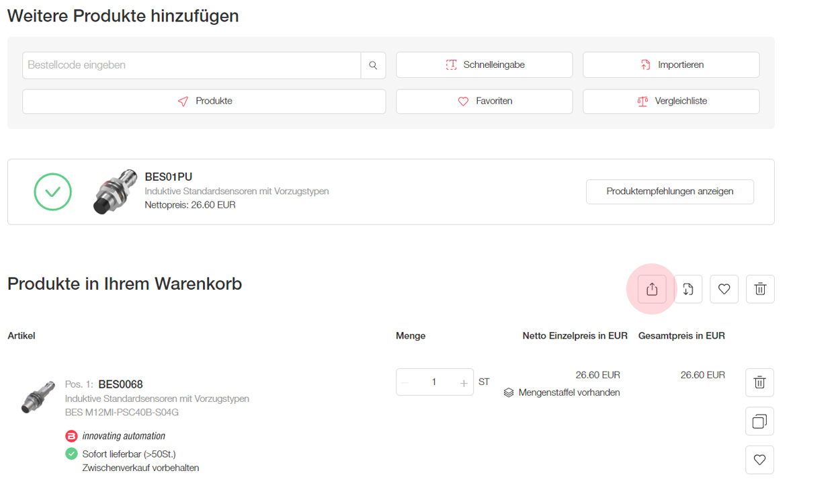Focus the Bestellcode eingeben input field

(x=192, y=65)
